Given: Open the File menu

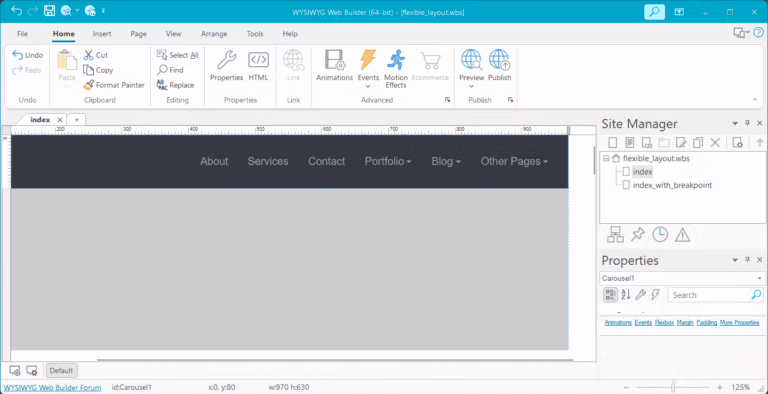Looking at the screenshot, I should (x=22, y=34).
